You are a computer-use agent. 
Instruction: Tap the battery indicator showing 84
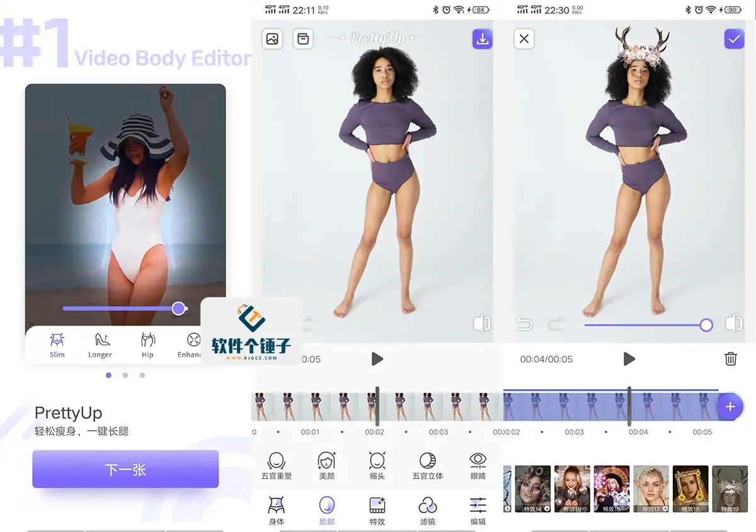pos(481,9)
